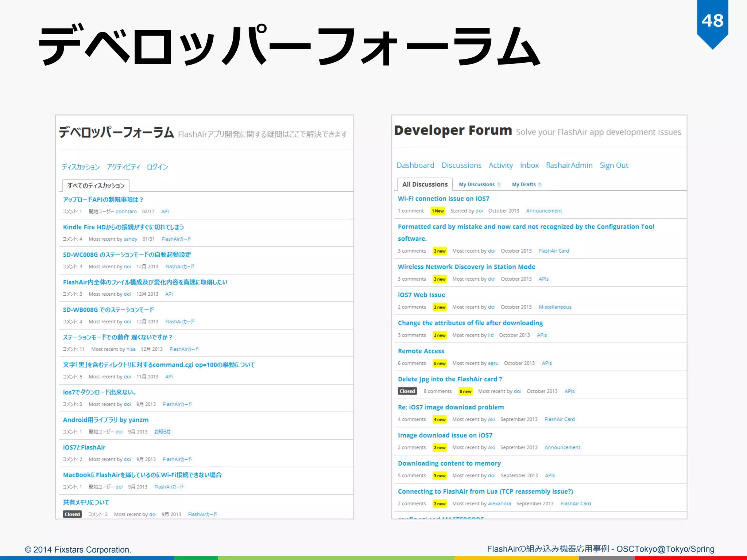Open the ディスカッション nav link
Image resolution: width=747 pixels, height=560 pixels.
point(81,167)
